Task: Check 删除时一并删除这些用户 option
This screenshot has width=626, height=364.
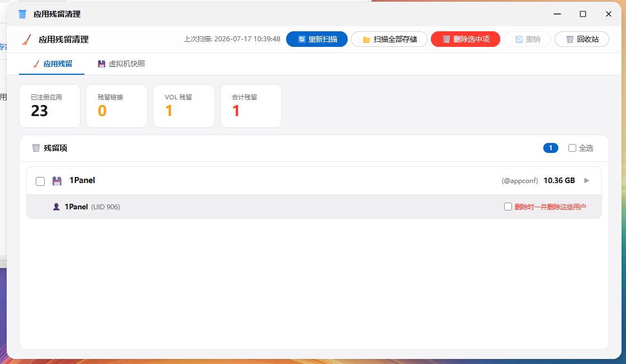Action: [508, 207]
